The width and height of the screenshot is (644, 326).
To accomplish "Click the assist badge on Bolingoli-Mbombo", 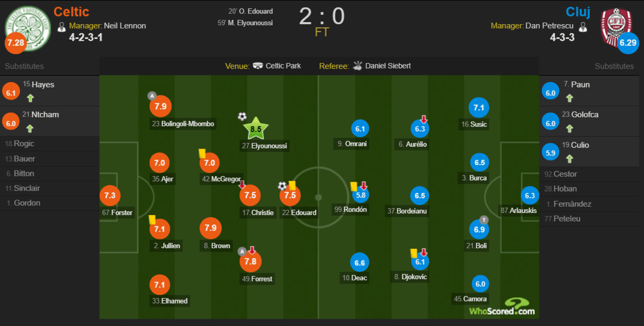I will pyautogui.click(x=152, y=96).
